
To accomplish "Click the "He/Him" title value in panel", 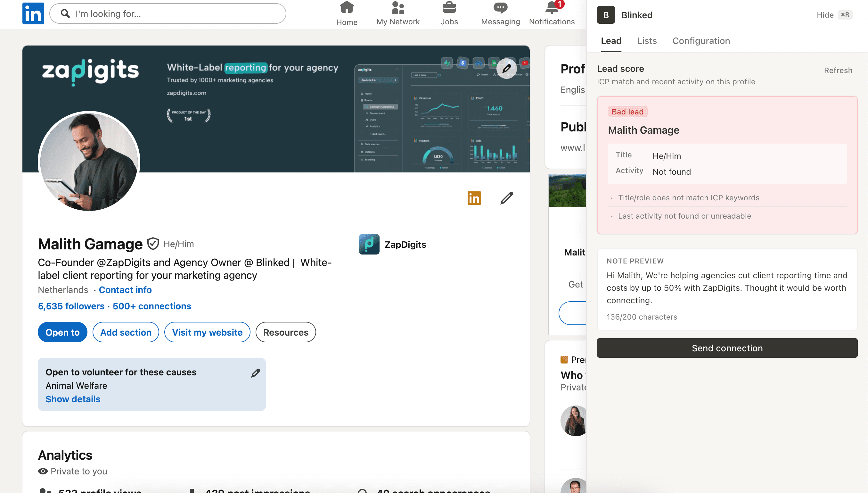I will click(x=667, y=156).
